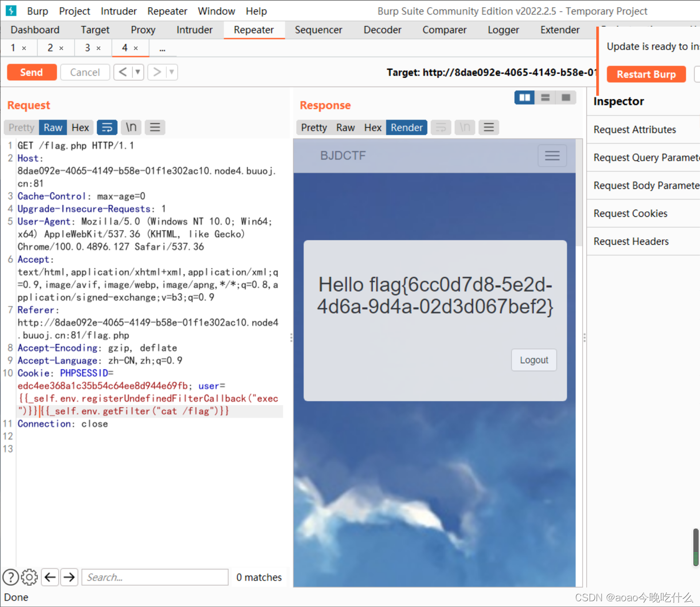700x607 pixels.
Task: Switch Response view to Render
Action: pos(407,128)
